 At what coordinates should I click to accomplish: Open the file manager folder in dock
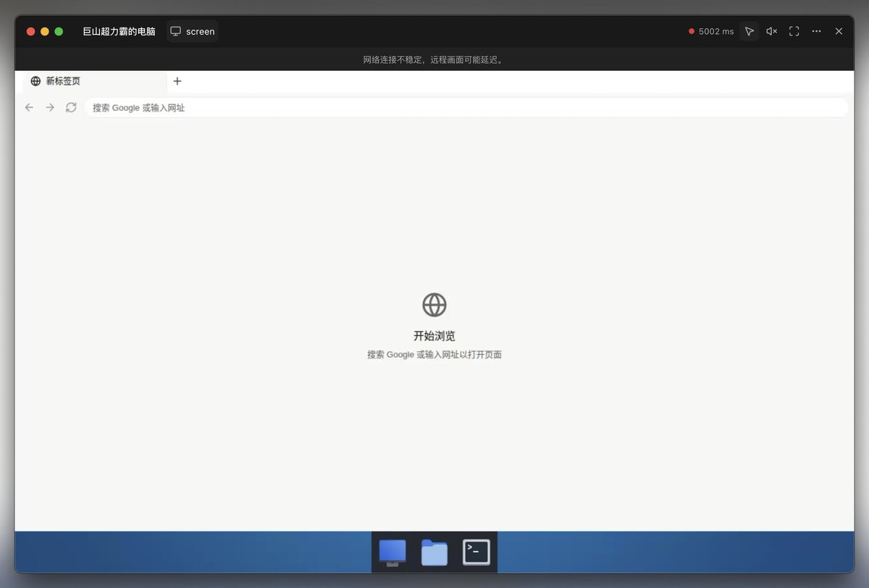[434, 553]
